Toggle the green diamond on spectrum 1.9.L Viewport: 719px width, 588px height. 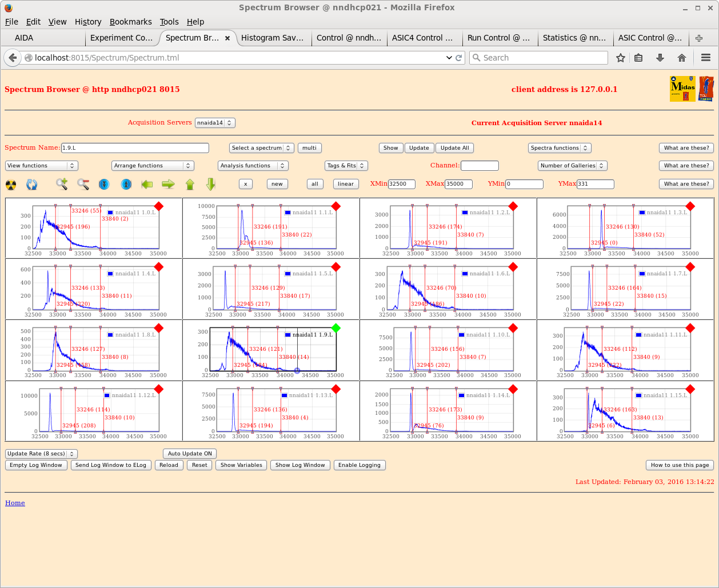pyautogui.click(x=336, y=328)
